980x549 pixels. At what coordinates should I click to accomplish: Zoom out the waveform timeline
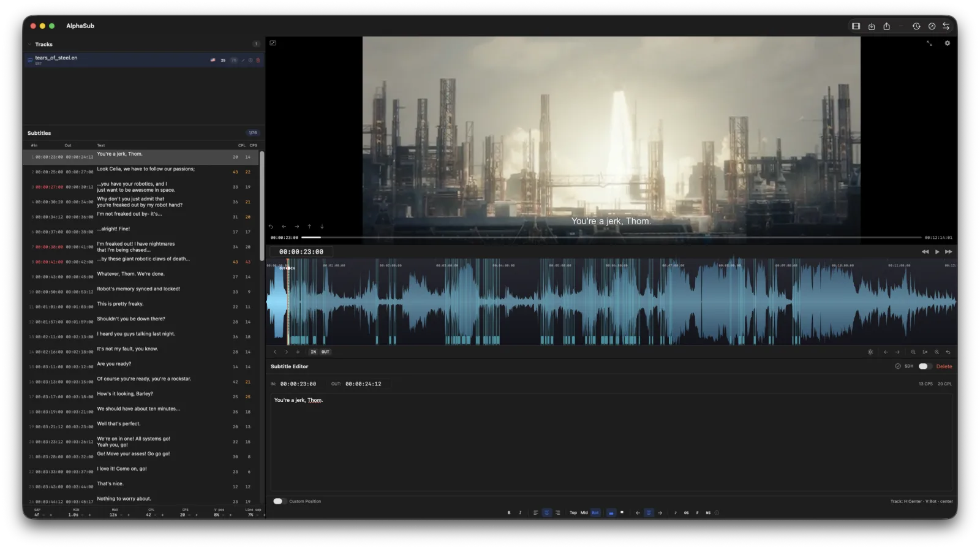coord(913,352)
